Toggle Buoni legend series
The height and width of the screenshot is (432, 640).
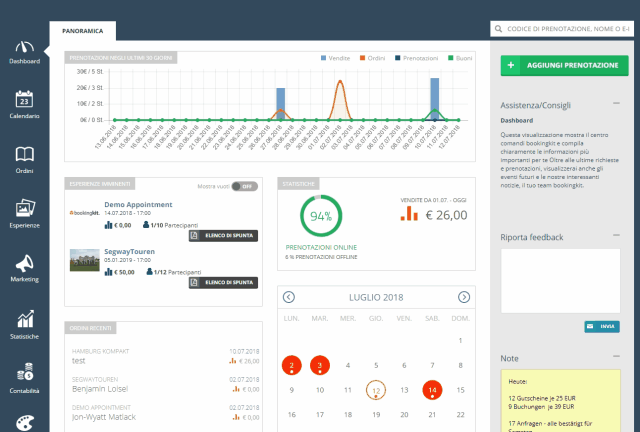click(x=460, y=58)
